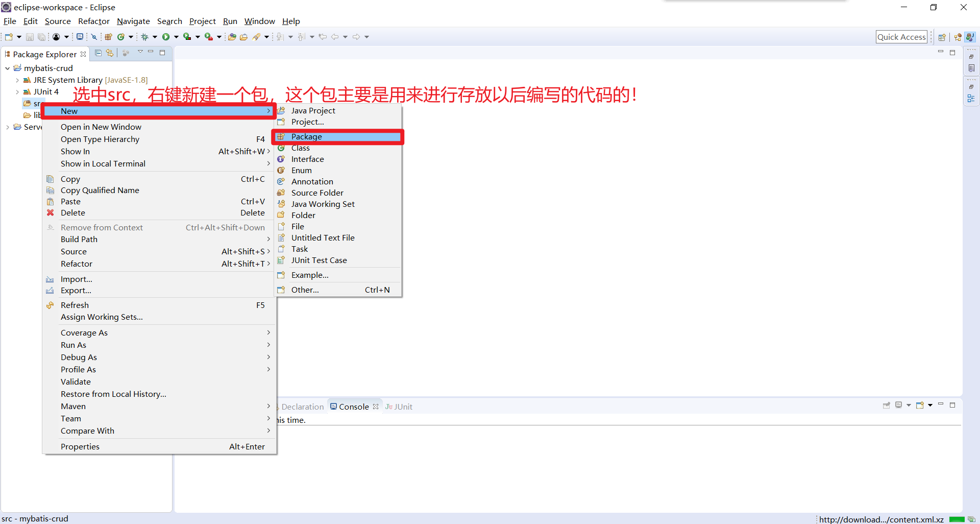The image size is (980, 524).
Task: Switch to the Declaration tab
Action: click(x=302, y=407)
